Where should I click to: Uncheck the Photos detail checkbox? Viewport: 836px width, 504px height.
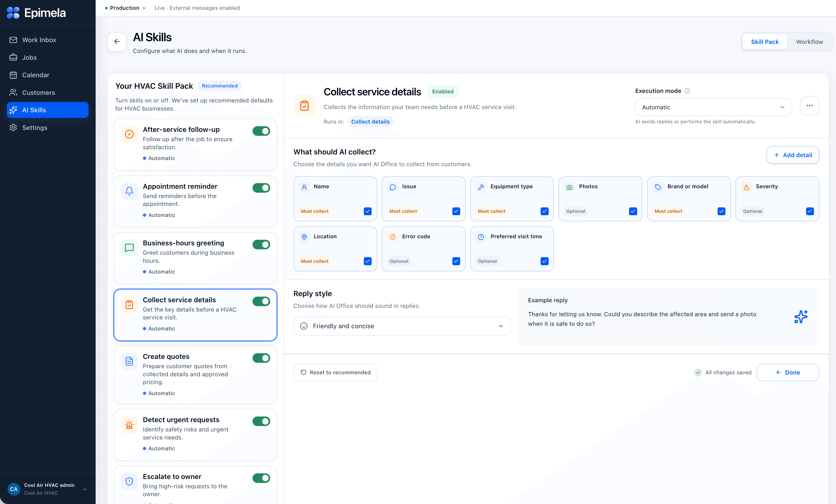coord(633,211)
